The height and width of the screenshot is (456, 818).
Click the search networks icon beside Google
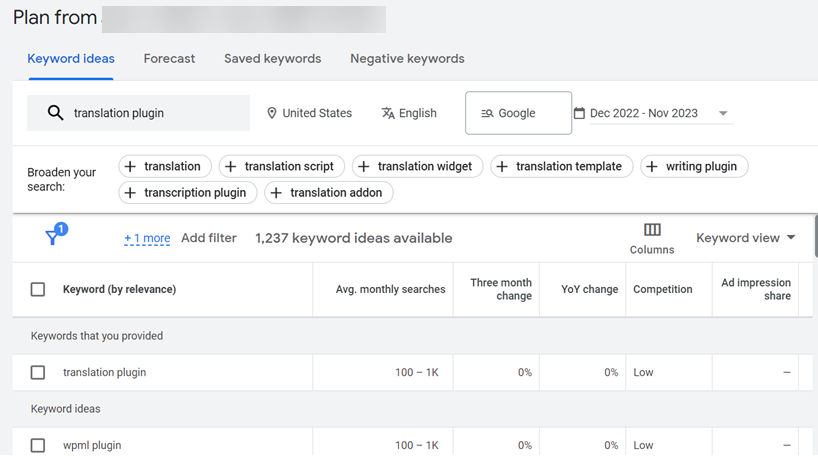pos(487,113)
